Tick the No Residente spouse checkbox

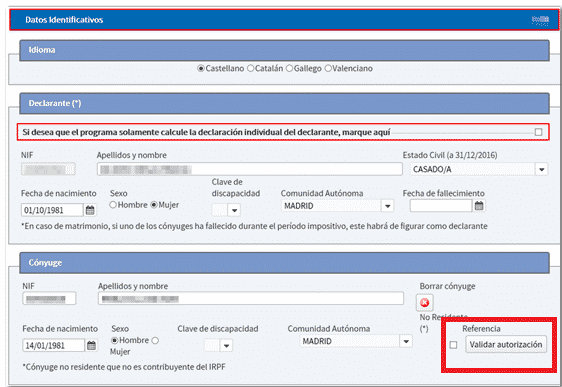pyautogui.click(x=453, y=345)
